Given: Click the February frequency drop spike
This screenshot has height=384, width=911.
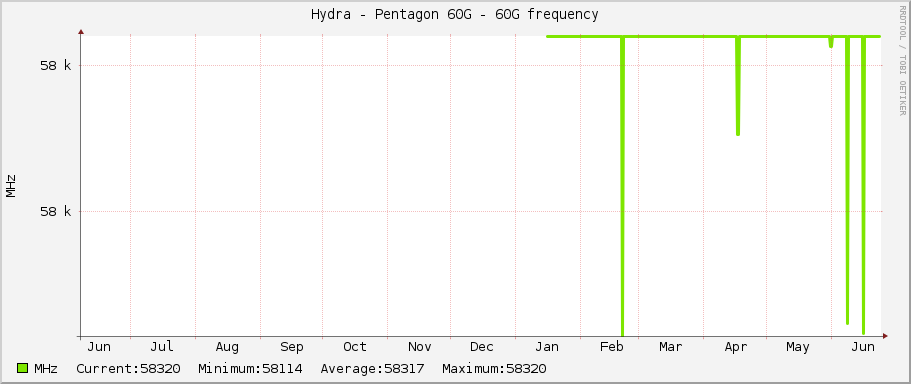Looking at the screenshot, I should [x=622, y=186].
